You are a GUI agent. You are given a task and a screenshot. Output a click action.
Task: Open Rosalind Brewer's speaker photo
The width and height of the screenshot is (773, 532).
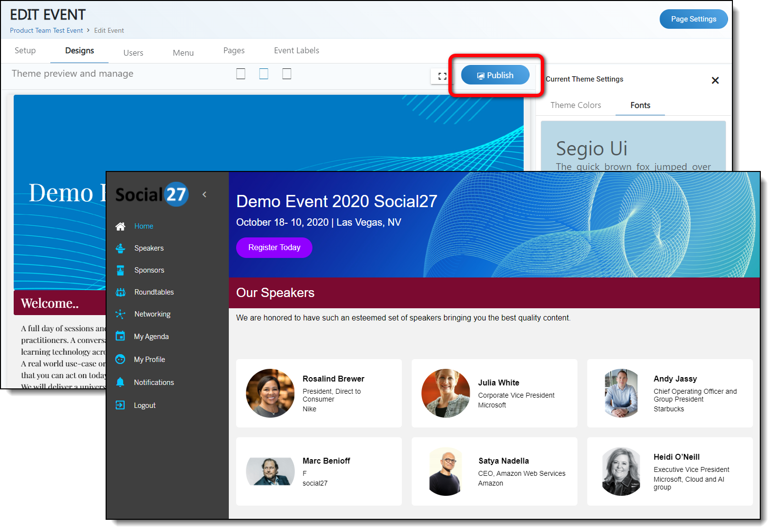pyautogui.click(x=270, y=393)
